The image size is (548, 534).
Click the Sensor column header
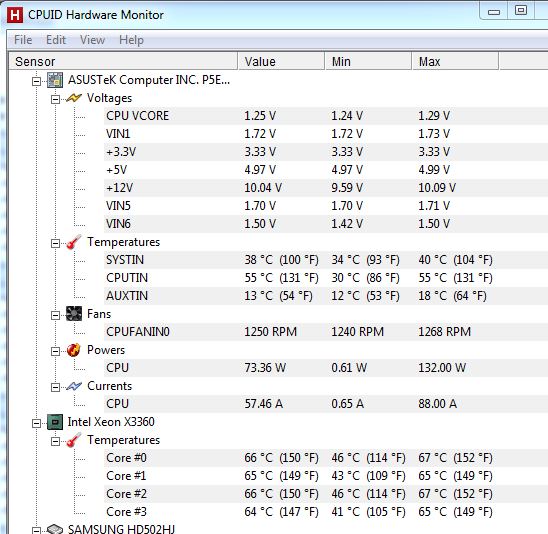(123, 62)
